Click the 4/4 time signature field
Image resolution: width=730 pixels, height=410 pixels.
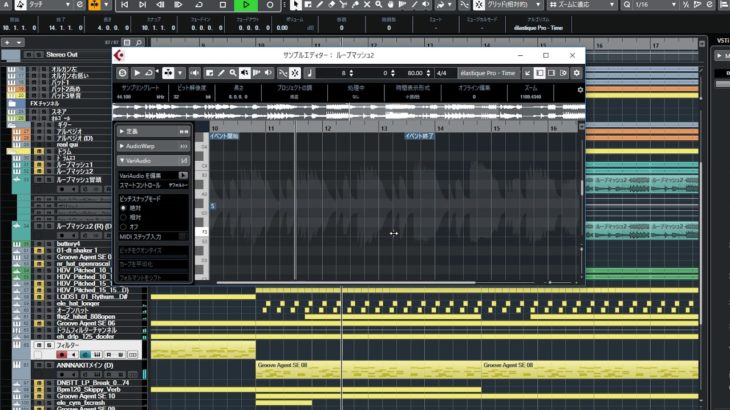pyautogui.click(x=441, y=73)
